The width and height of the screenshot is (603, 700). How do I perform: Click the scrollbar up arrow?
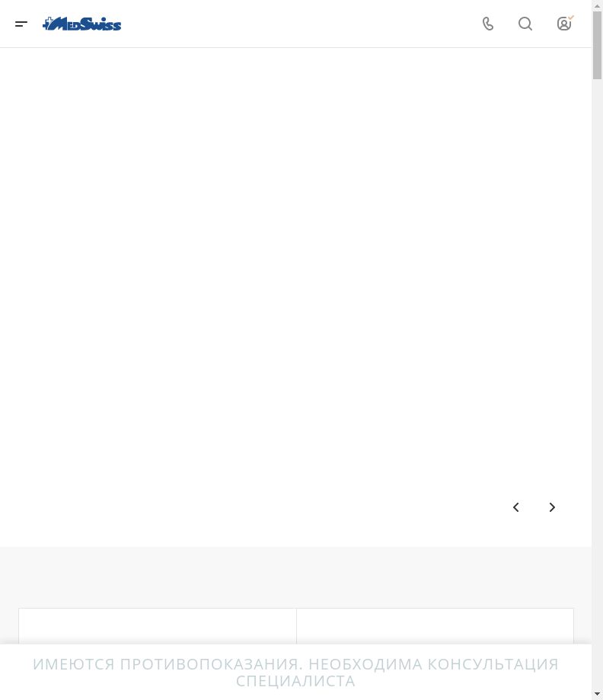(x=597, y=5)
